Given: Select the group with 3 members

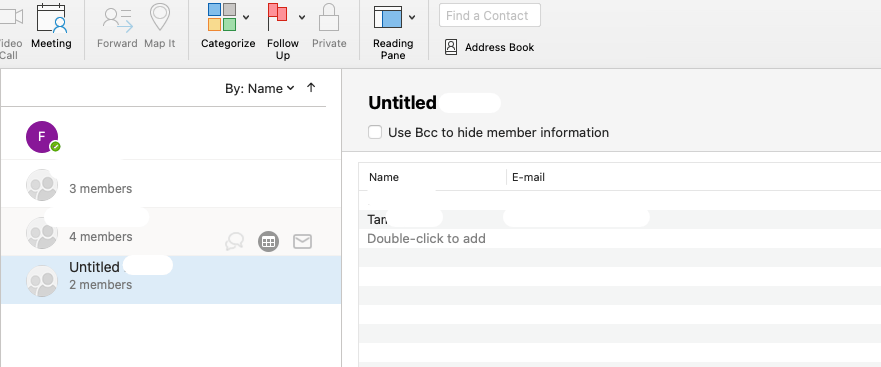Looking at the screenshot, I should pos(171,184).
